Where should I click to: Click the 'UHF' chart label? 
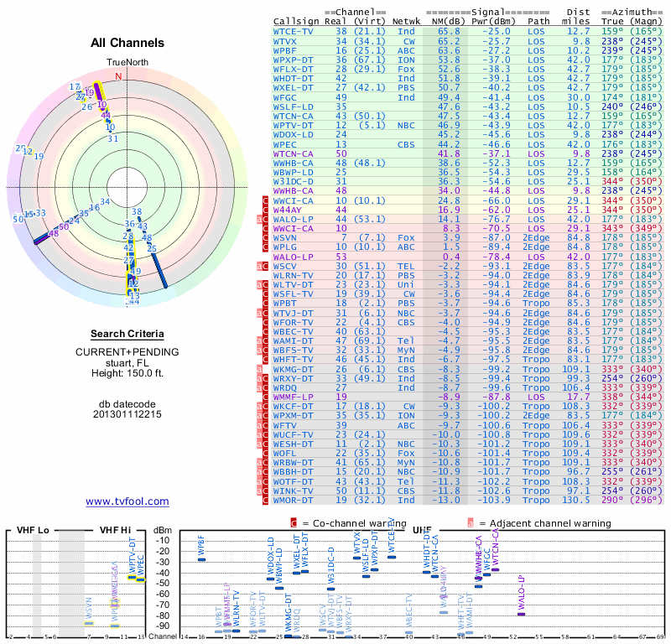click(423, 531)
